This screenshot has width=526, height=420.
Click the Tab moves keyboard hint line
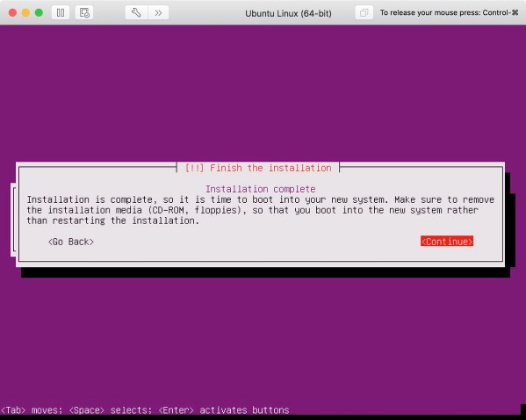145,410
